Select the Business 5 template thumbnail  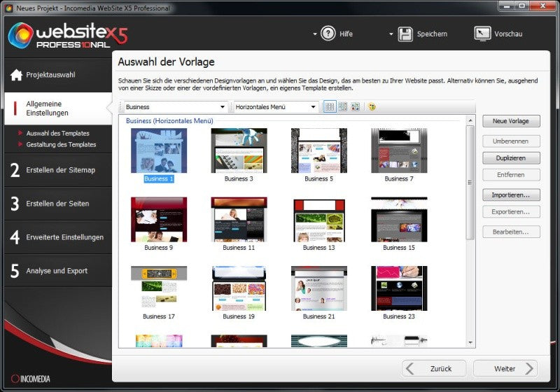click(x=319, y=150)
